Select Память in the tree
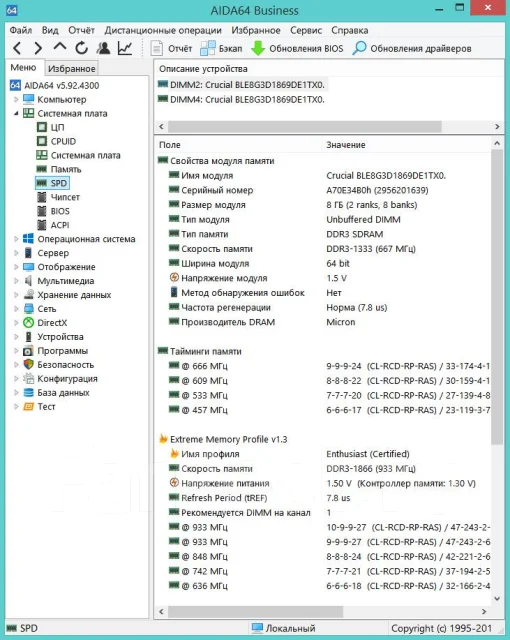The height and width of the screenshot is (640, 510). coord(59,169)
